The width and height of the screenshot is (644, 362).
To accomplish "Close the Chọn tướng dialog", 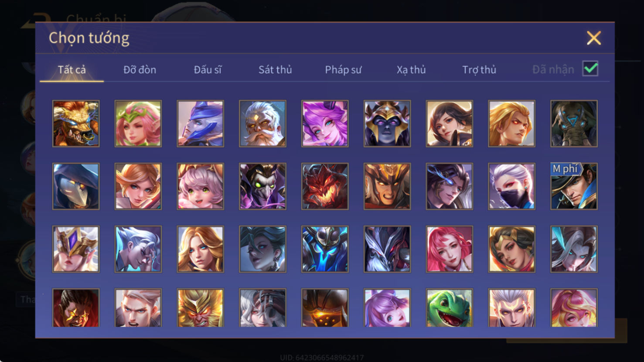I will [593, 38].
